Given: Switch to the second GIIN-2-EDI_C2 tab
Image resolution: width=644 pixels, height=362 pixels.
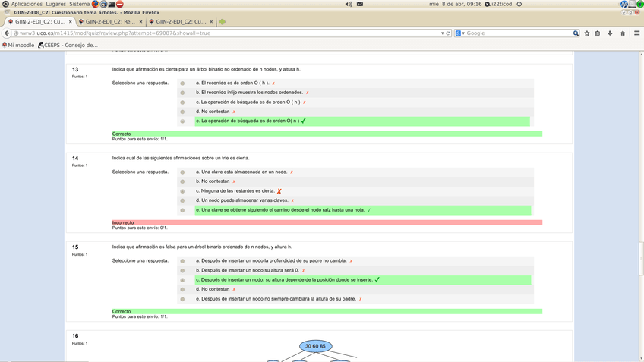Looking at the screenshot, I should [109, 22].
